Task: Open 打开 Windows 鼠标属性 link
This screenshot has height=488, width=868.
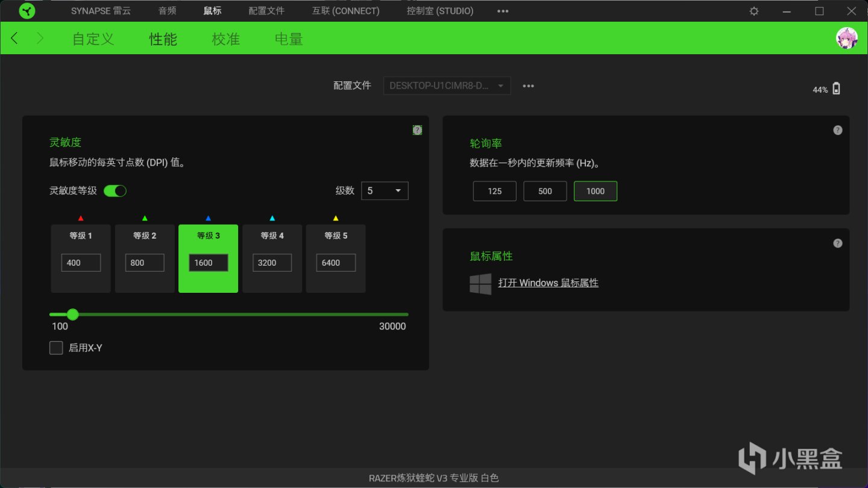Action: (548, 283)
